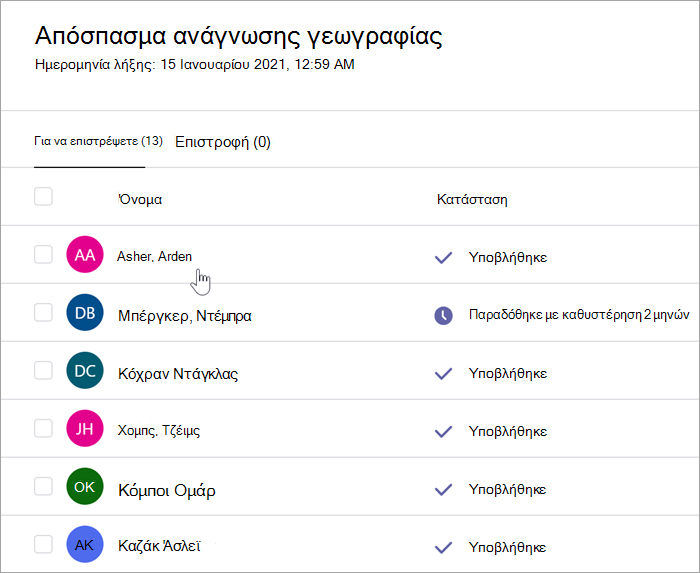Viewport: 700px width, 573px height.
Task: Sort by the Κατάσταση column header
Action: [x=472, y=199]
